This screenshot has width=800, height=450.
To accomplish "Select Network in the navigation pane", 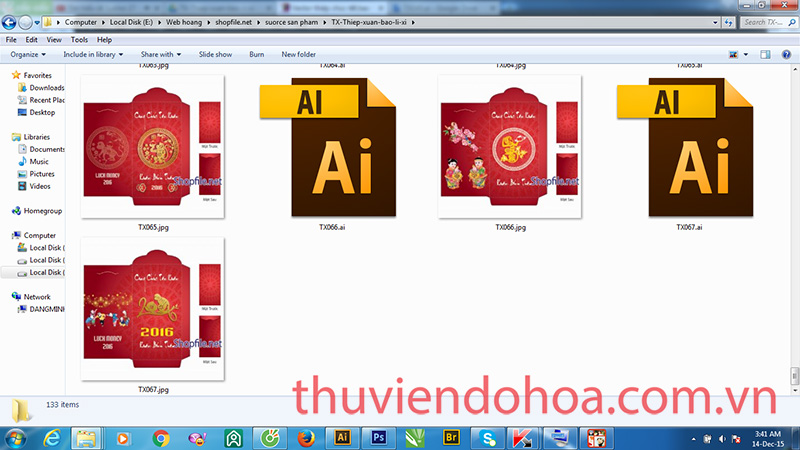I will coord(37,296).
